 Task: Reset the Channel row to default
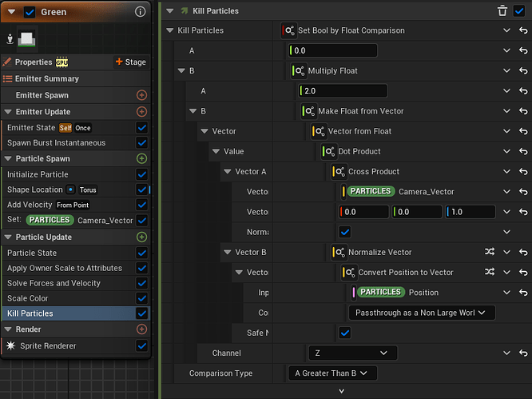point(523,353)
